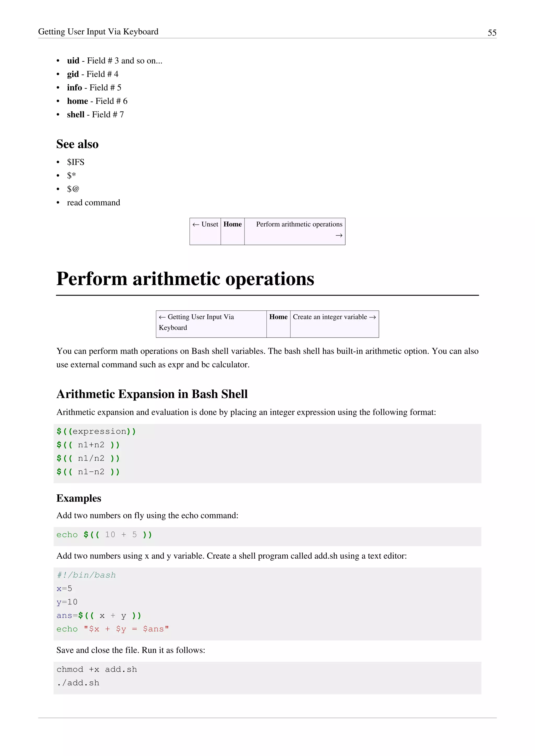Click the $IFS link under See also
The image size is (535, 756).
(x=75, y=162)
